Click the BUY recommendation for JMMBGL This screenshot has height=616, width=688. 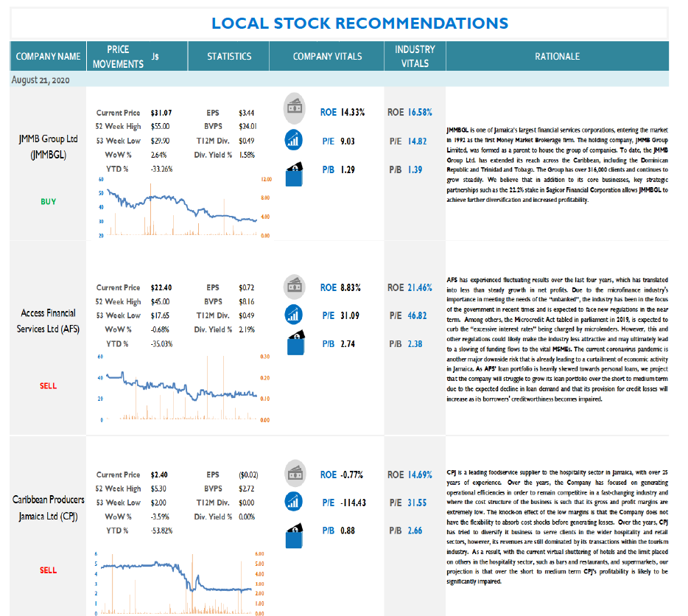[49, 202]
